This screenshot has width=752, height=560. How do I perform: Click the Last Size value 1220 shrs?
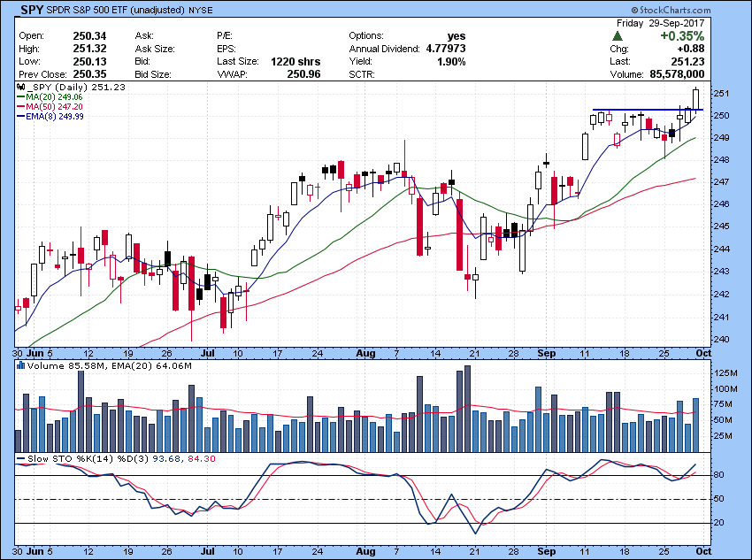pos(295,61)
